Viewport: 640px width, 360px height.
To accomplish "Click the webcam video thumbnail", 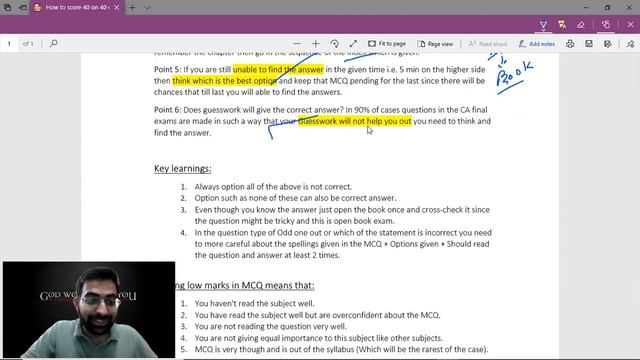I will click(89, 310).
